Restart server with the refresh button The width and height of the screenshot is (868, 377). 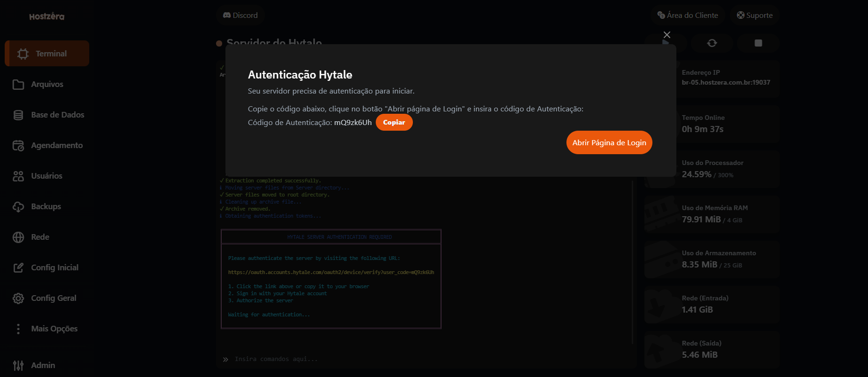click(712, 43)
